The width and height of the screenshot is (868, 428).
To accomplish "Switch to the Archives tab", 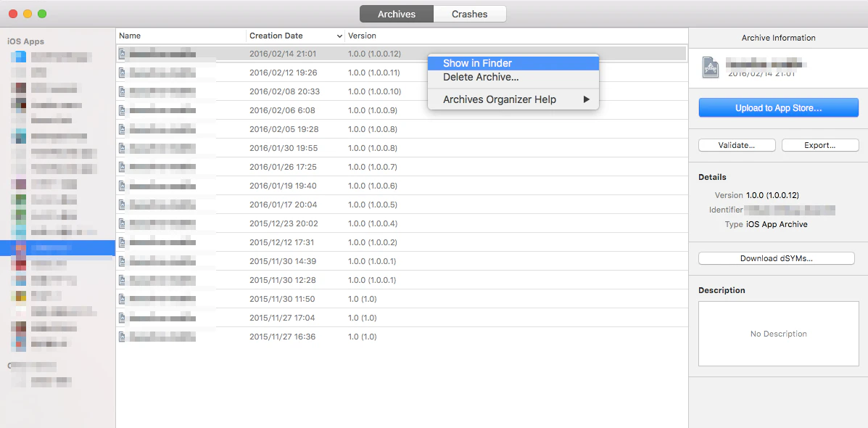I will coord(397,14).
